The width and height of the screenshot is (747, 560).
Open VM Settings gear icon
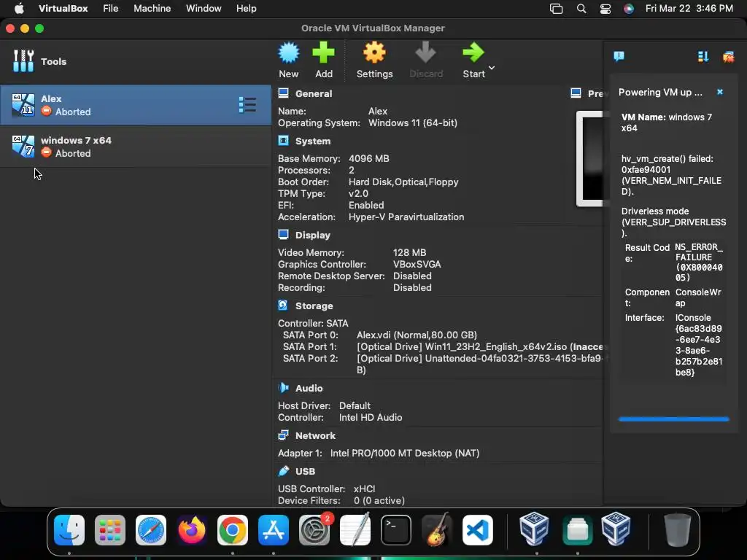(374, 52)
